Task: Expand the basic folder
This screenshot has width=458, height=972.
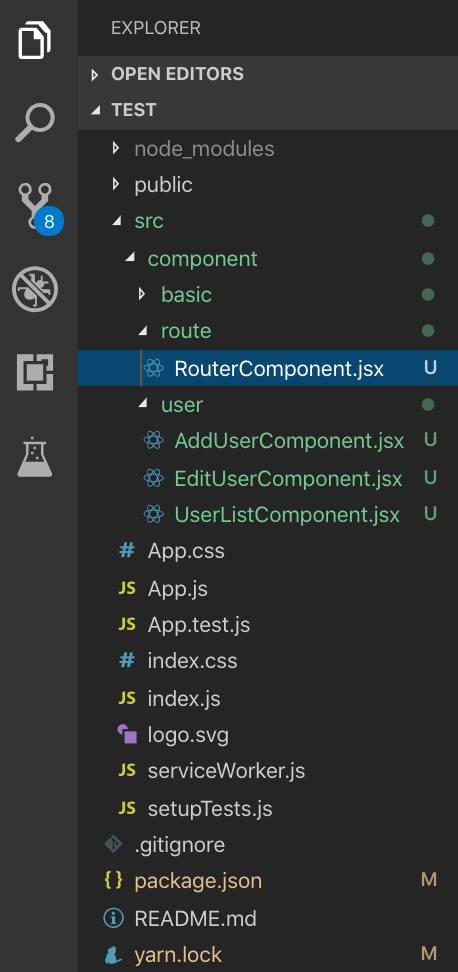Action: [x=268, y=294]
